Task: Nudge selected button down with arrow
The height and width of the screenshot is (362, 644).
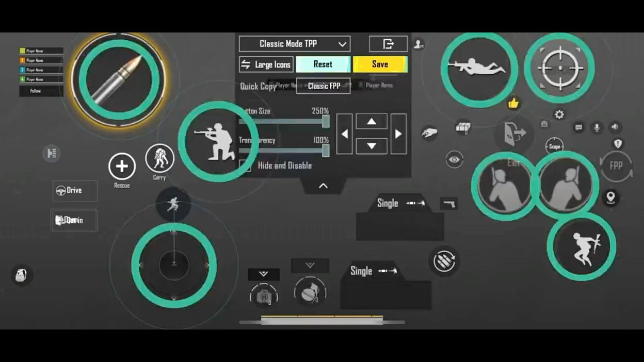Action: (372, 146)
